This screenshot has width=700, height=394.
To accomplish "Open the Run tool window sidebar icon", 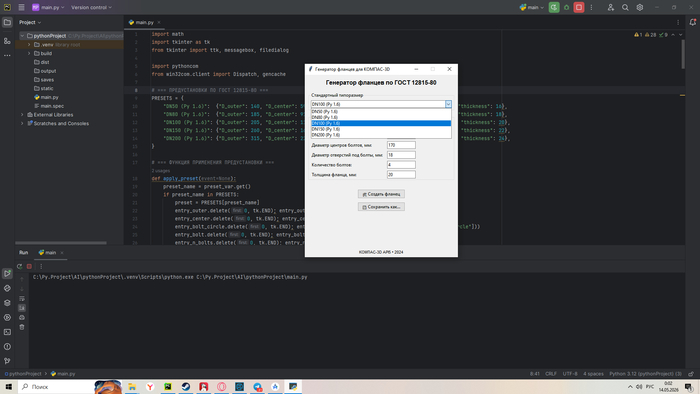I will tap(7, 274).
